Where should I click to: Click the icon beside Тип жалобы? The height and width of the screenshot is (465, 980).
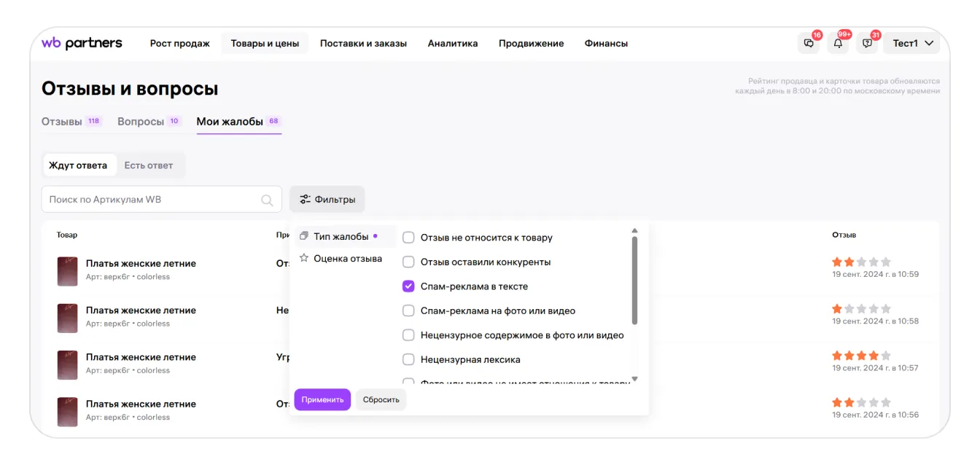click(304, 236)
